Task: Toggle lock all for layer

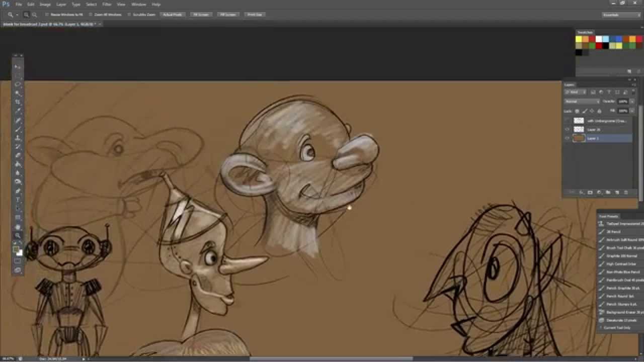Action: pos(600,111)
